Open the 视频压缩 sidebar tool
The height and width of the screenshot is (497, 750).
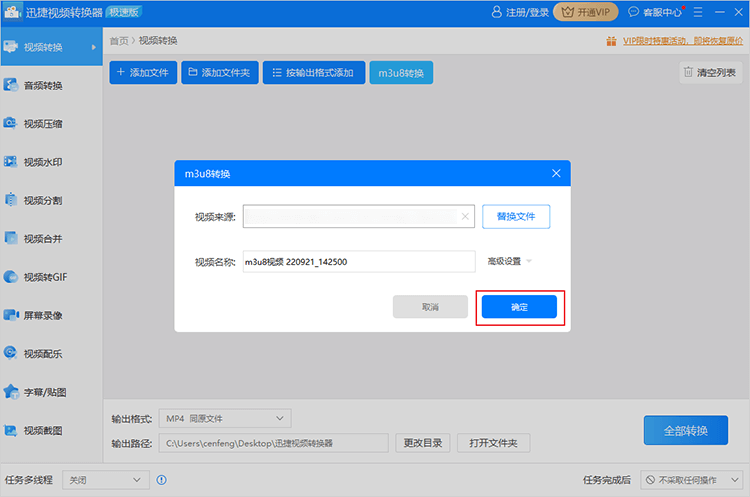(x=44, y=124)
